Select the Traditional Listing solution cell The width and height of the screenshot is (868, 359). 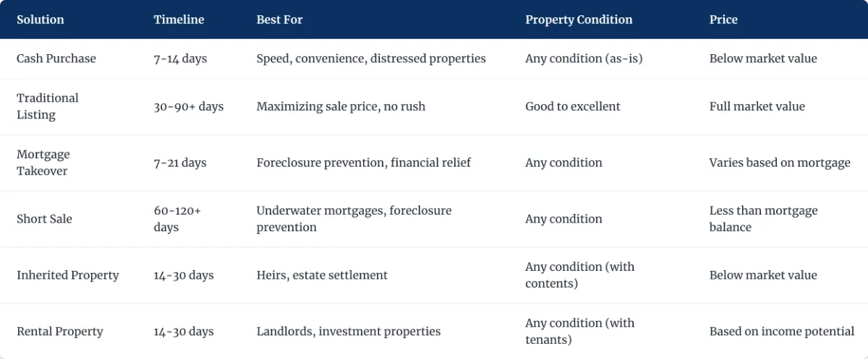[48, 106]
